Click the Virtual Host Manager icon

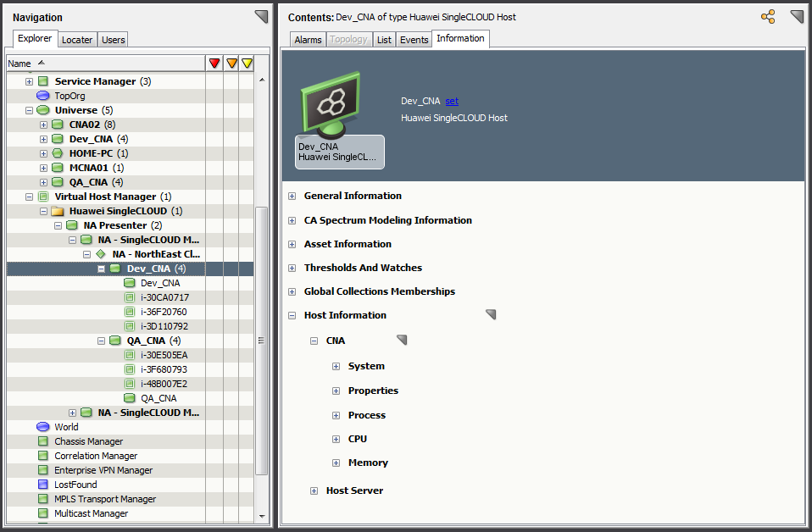tap(43, 197)
